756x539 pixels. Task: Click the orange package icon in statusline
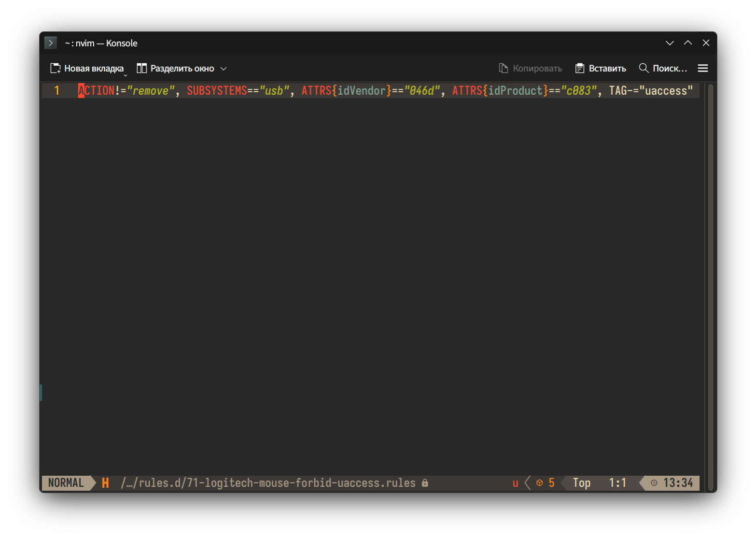click(540, 483)
